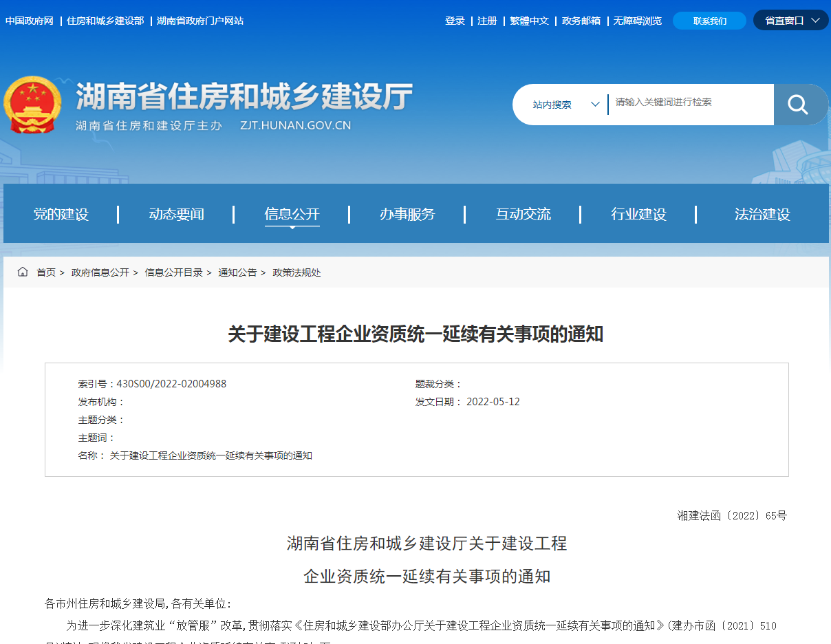831x644 pixels.
Task: Click the 首页 breadcrumb link
Action: tap(46, 272)
